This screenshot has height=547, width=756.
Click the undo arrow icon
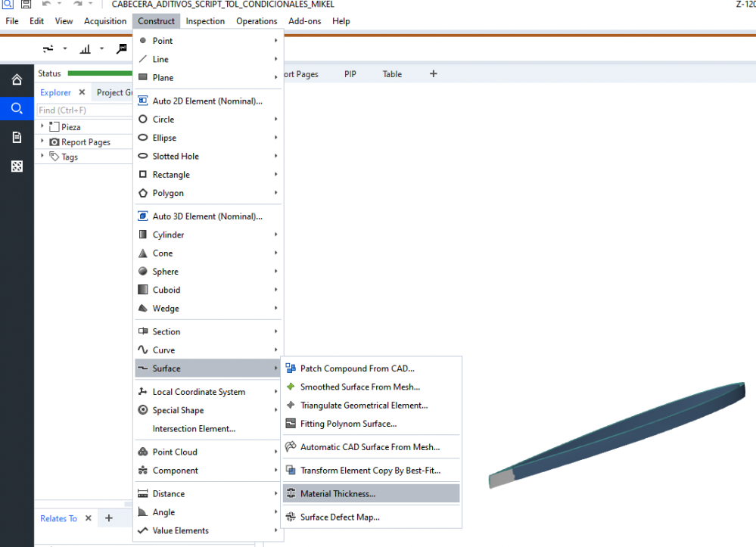(x=47, y=5)
